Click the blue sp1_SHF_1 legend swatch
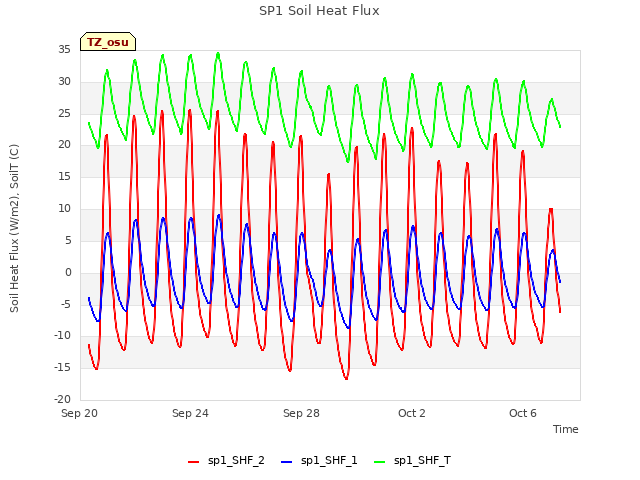The image size is (640, 480). [287, 462]
